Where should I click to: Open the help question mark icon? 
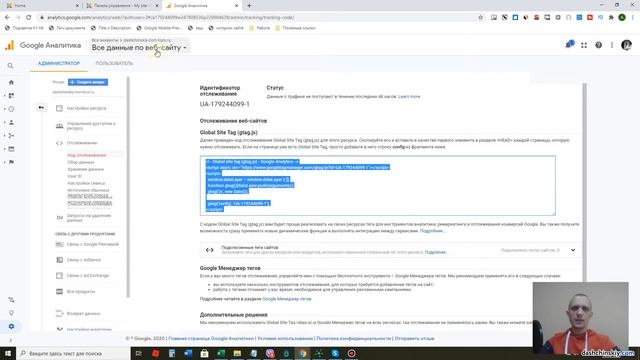598,45
